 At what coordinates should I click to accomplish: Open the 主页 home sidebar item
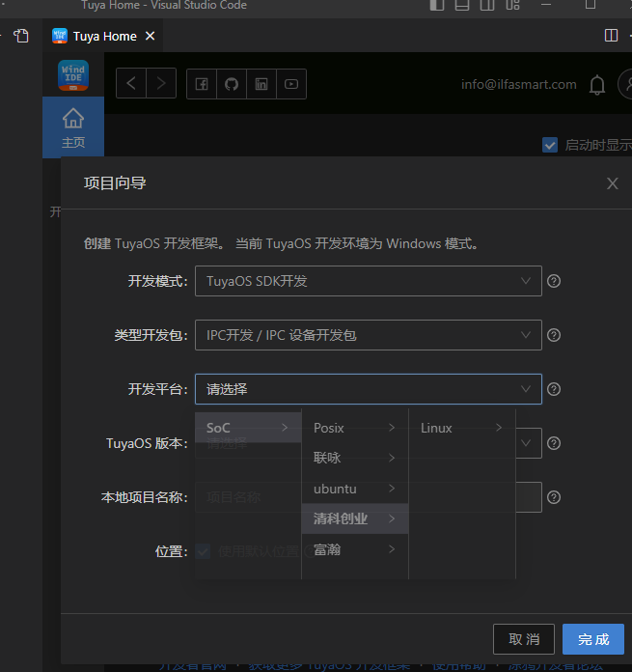point(73,127)
